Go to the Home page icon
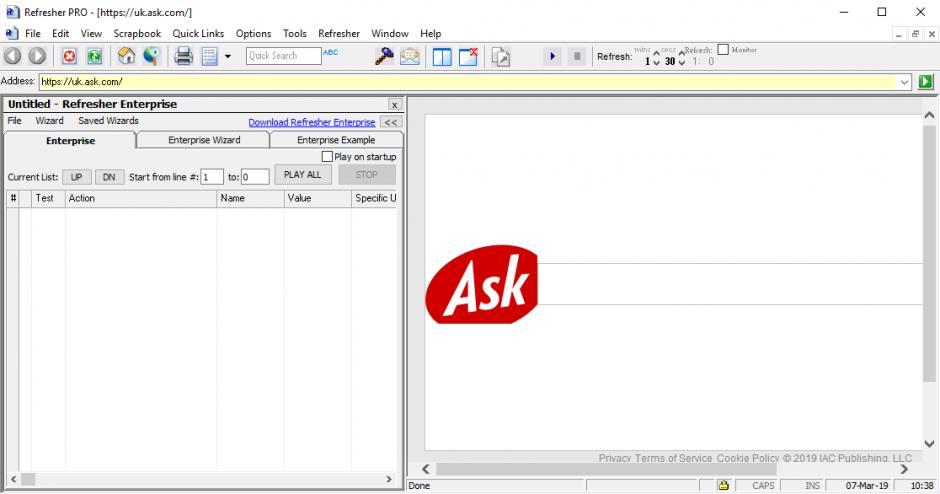Screen dimensions: 940x494 [126, 56]
